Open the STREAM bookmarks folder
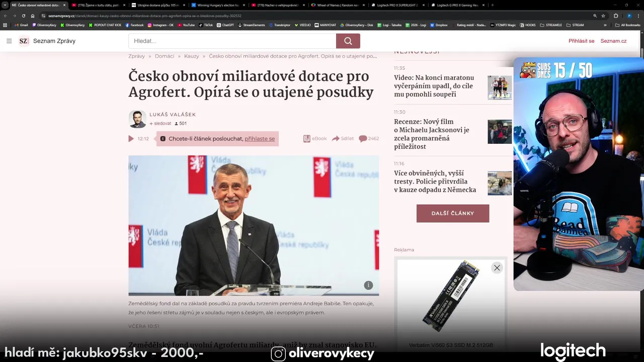Screen dimensions: 644x362 point(575,25)
